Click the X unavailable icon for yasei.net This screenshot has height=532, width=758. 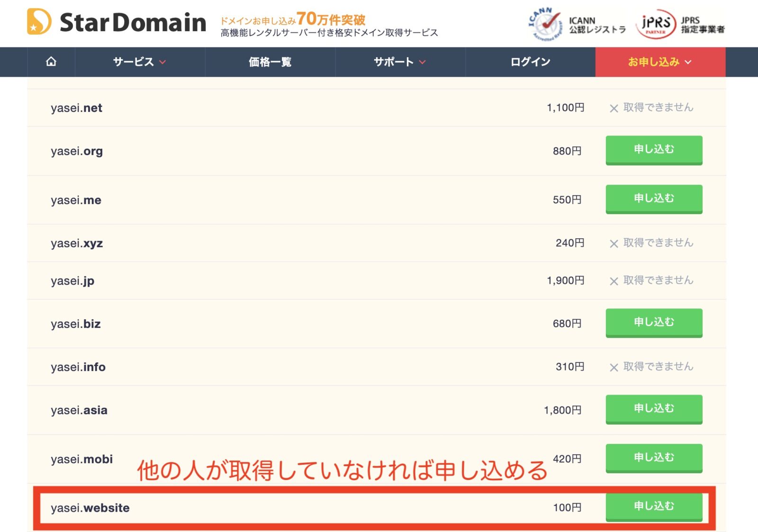[x=614, y=108]
